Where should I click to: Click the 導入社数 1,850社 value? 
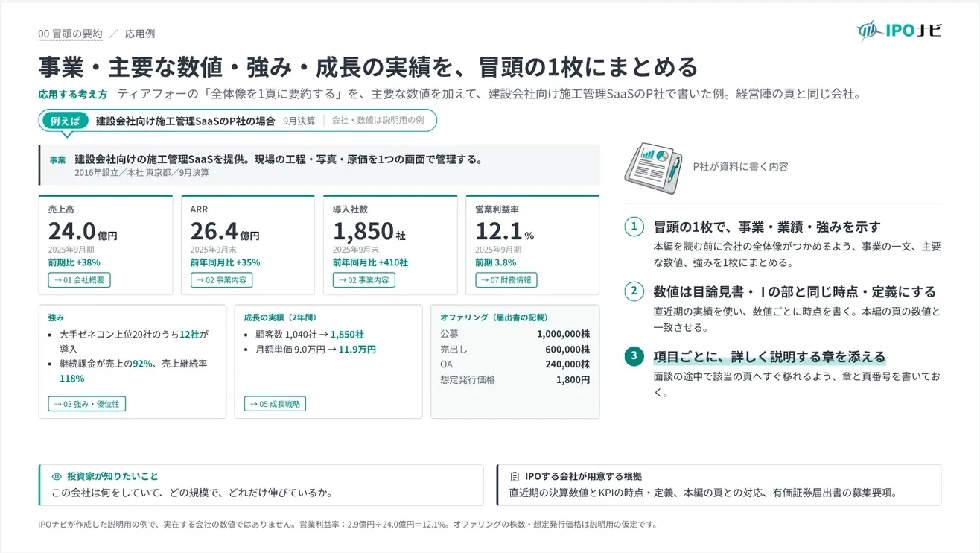click(369, 232)
